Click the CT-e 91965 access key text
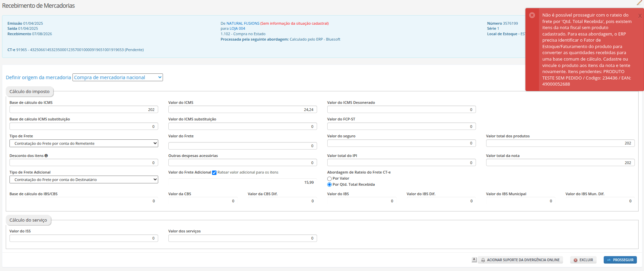The image size is (644, 271). [x=76, y=50]
